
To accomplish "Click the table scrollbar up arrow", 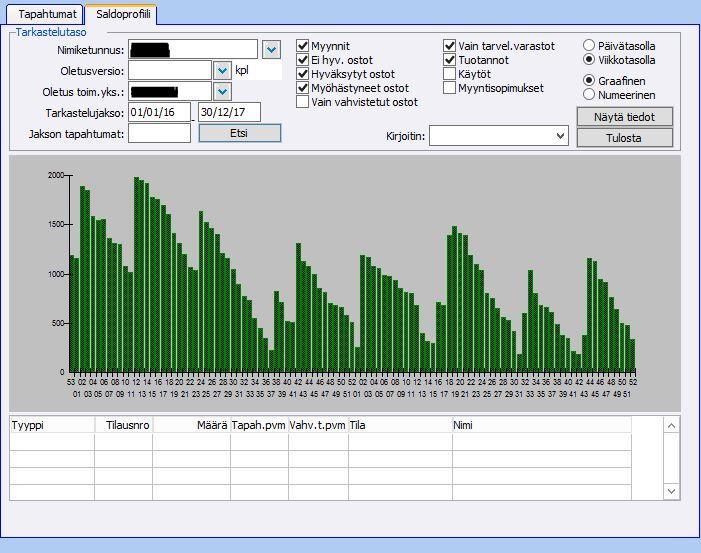I will coord(671,426).
